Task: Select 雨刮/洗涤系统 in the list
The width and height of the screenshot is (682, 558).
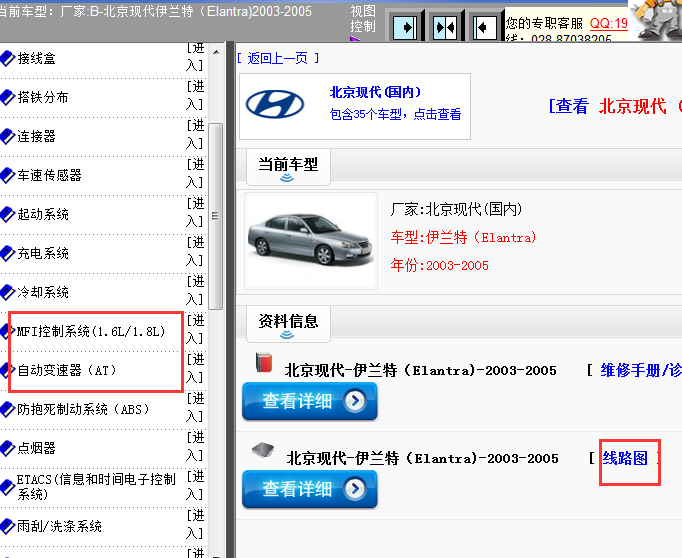Action: point(60,526)
